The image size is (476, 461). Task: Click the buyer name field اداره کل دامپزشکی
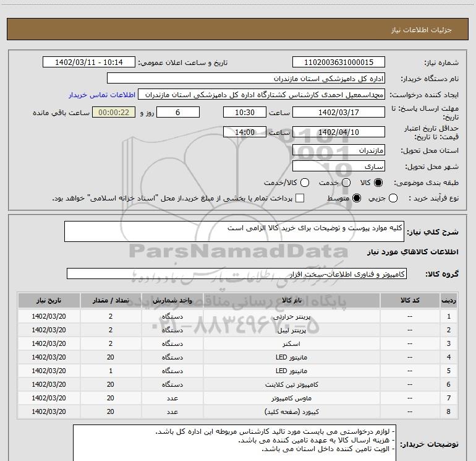coord(246,79)
